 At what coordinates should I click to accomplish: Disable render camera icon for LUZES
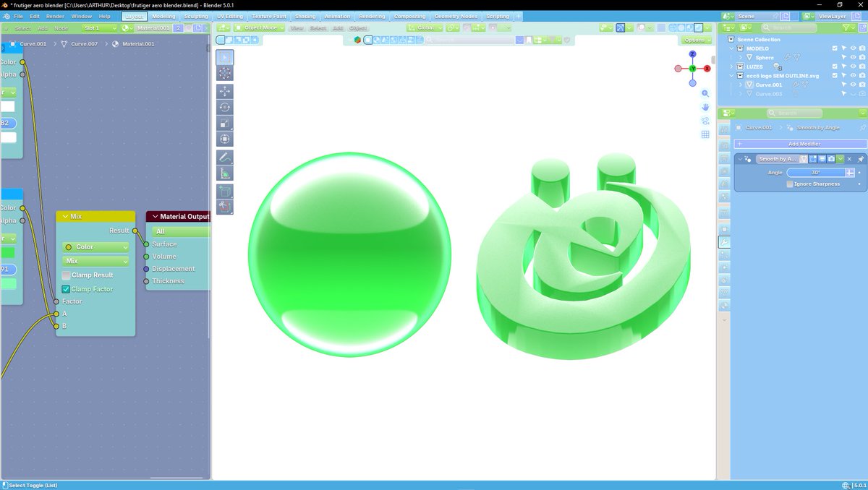pyautogui.click(x=861, y=66)
